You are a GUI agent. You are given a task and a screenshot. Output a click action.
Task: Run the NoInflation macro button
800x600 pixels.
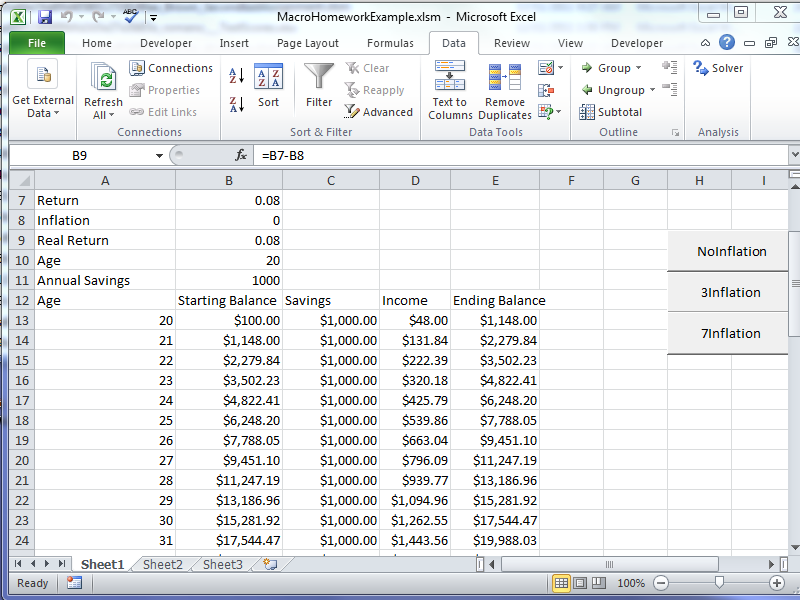click(732, 252)
